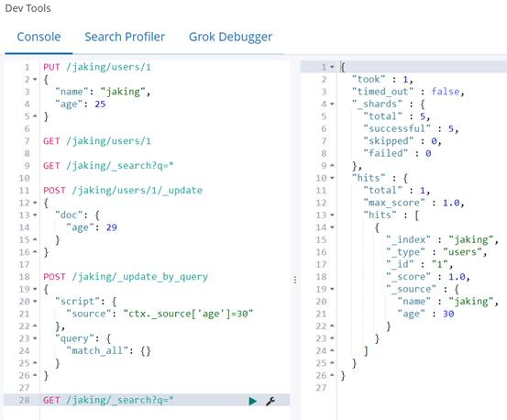Collapse the update body fold arrow at editor line 12
The height and width of the screenshot is (420, 507).
click(35, 203)
